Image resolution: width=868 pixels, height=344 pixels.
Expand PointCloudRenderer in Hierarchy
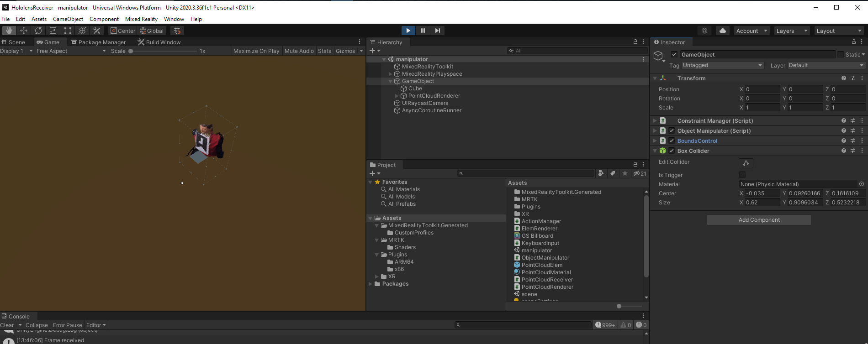click(x=397, y=96)
